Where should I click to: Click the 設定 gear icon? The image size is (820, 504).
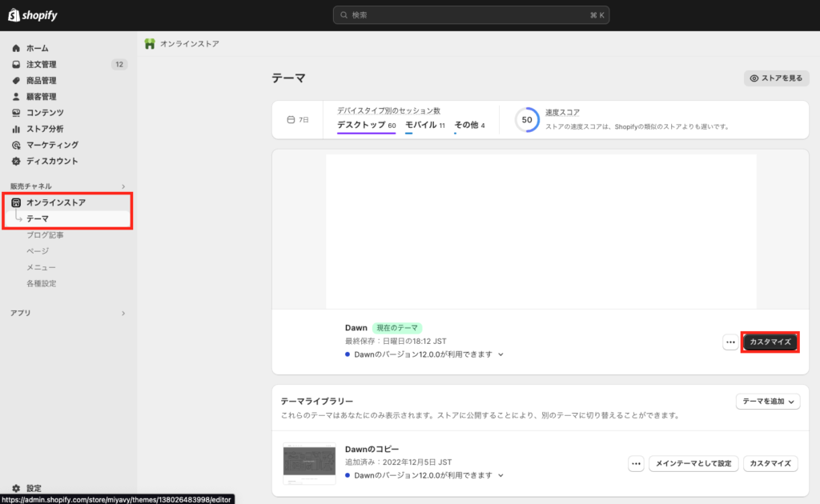[x=16, y=488]
